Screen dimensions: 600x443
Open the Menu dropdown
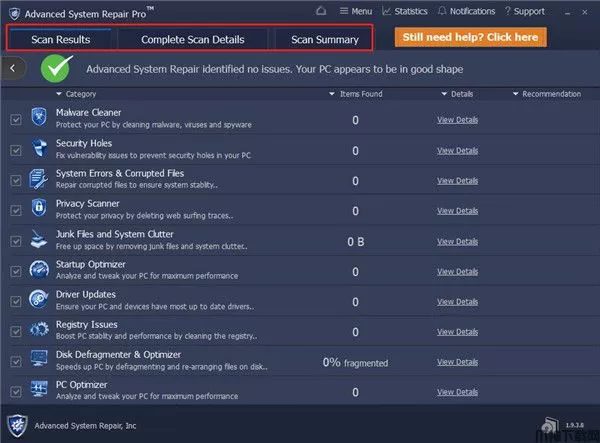tap(356, 11)
